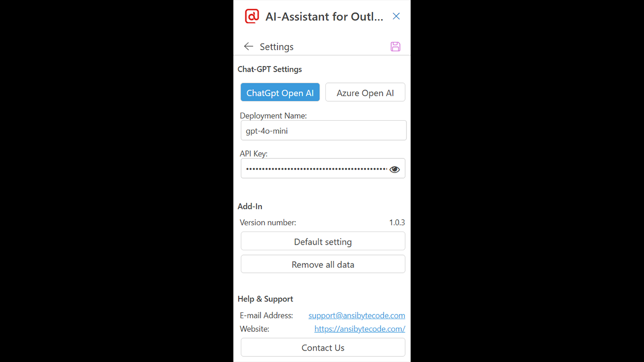
Task: Visit the https://ansibytecode.com/ website link
Action: [360, 329]
